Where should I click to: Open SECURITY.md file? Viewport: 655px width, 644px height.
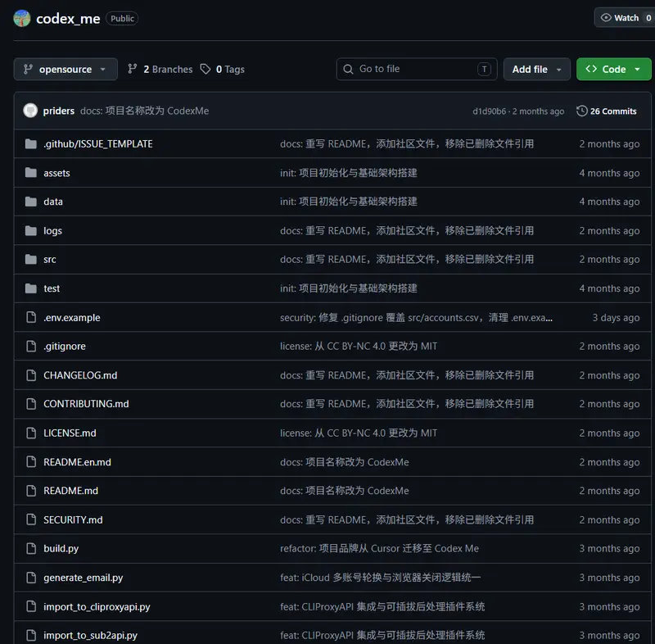pyautogui.click(x=73, y=520)
